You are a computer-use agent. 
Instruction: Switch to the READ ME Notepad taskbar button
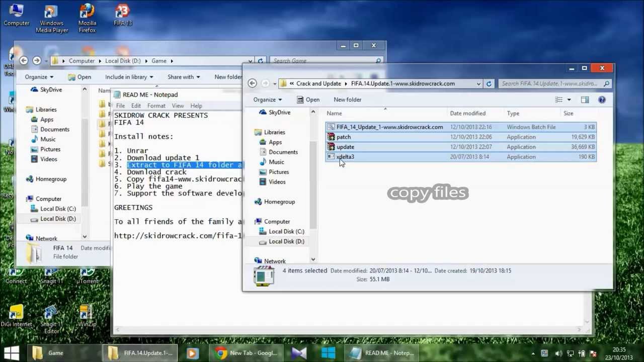[382, 353]
